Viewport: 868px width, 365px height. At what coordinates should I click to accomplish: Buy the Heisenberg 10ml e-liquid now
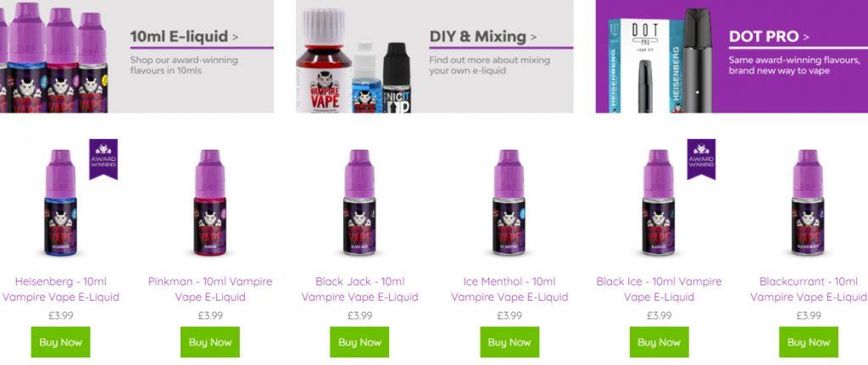60,342
